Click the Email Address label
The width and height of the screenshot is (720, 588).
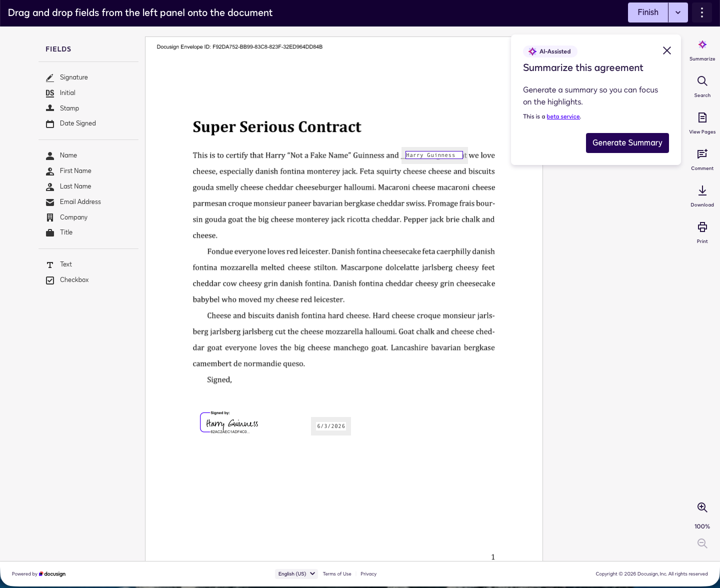click(x=80, y=202)
